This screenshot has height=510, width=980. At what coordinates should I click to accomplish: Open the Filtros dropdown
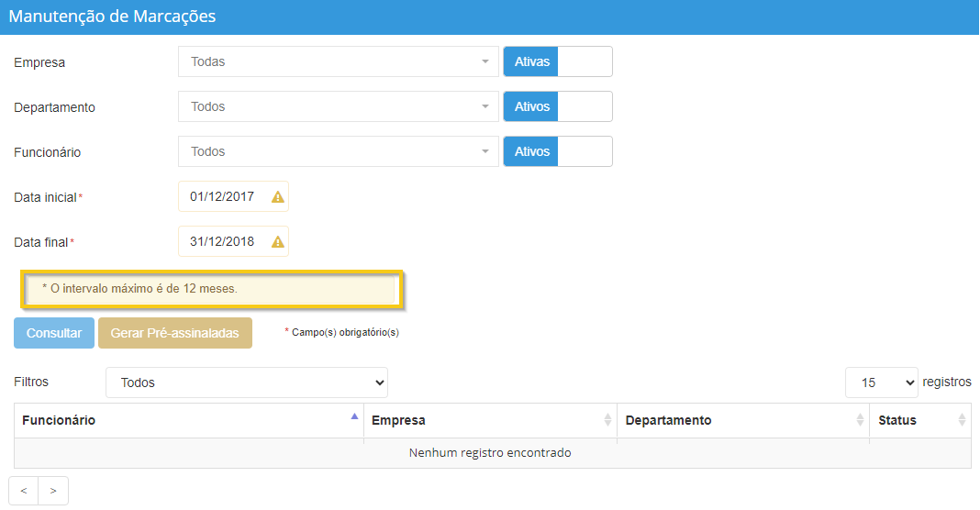tap(246, 382)
